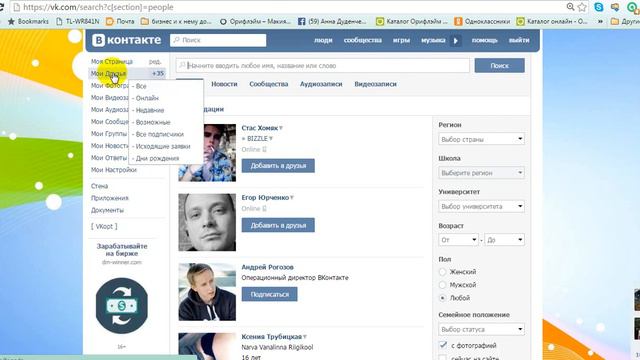Open Документы in sidebar
Screen dimensions: 640x360
point(107,210)
